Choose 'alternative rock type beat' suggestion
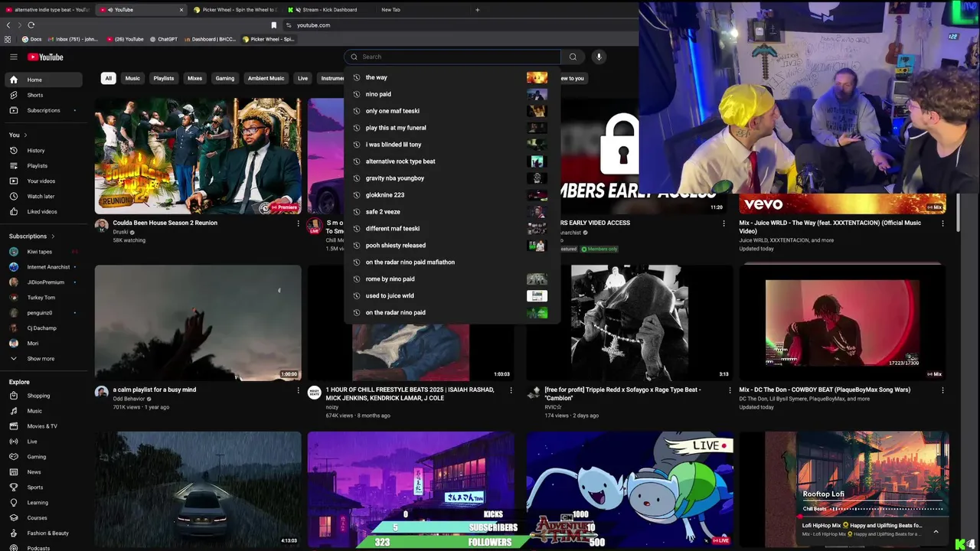The image size is (980, 551). click(452, 161)
